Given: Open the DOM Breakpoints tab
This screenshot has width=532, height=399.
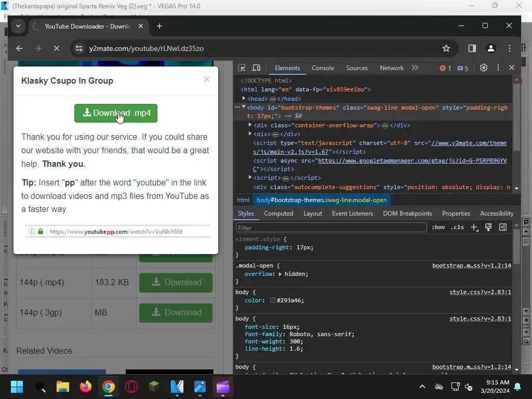Looking at the screenshot, I should (407, 214).
